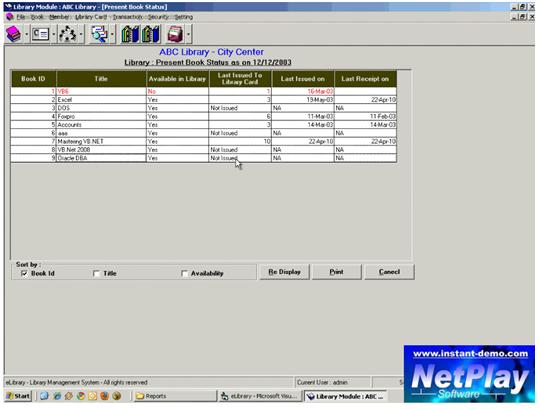Open the Setting menu
Screen dimensions: 539x410
184,17
